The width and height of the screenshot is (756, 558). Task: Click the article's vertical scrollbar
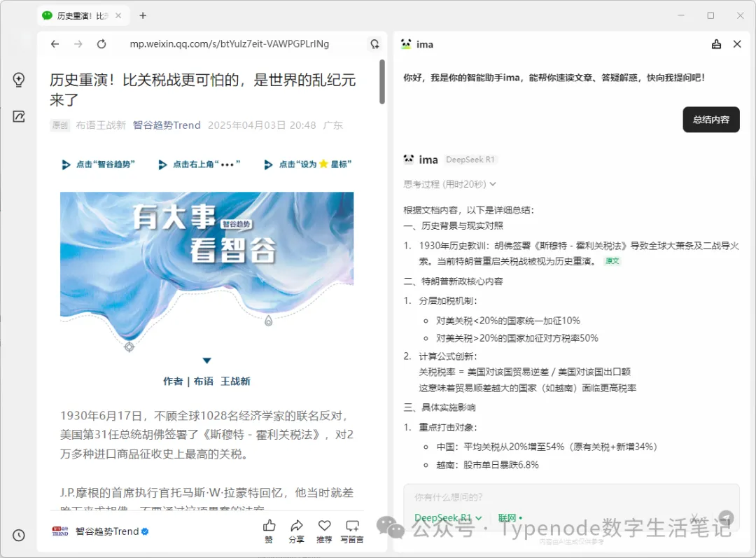pos(382,81)
